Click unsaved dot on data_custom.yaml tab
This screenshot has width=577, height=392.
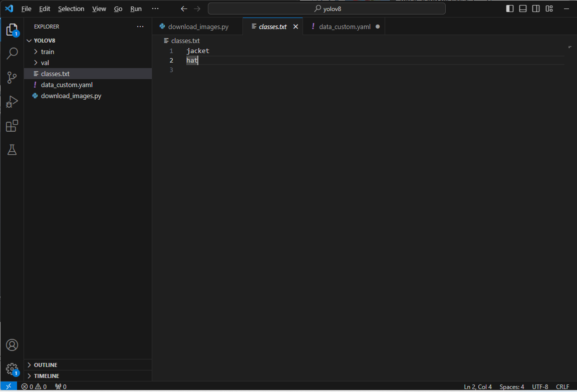378,27
